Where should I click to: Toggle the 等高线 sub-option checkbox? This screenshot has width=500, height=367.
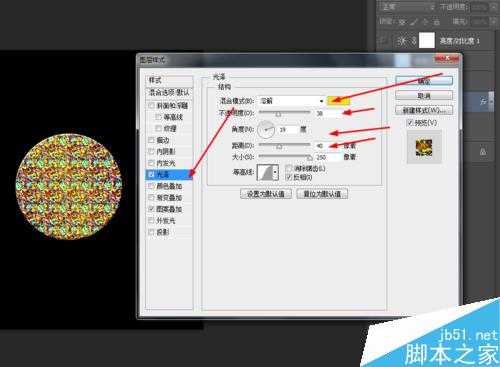click(x=159, y=117)
